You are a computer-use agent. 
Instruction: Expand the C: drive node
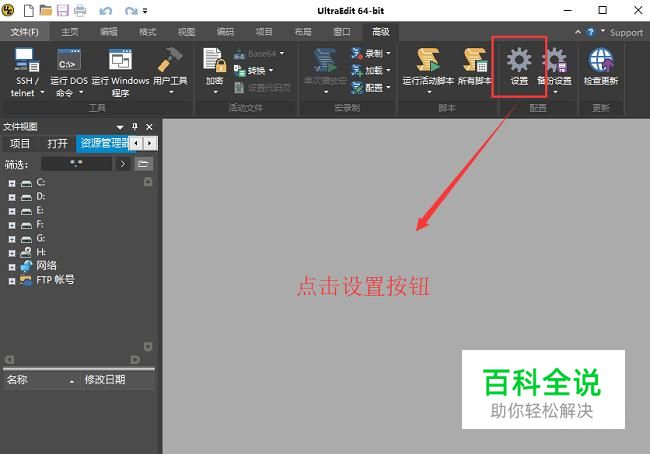(12, 183)
